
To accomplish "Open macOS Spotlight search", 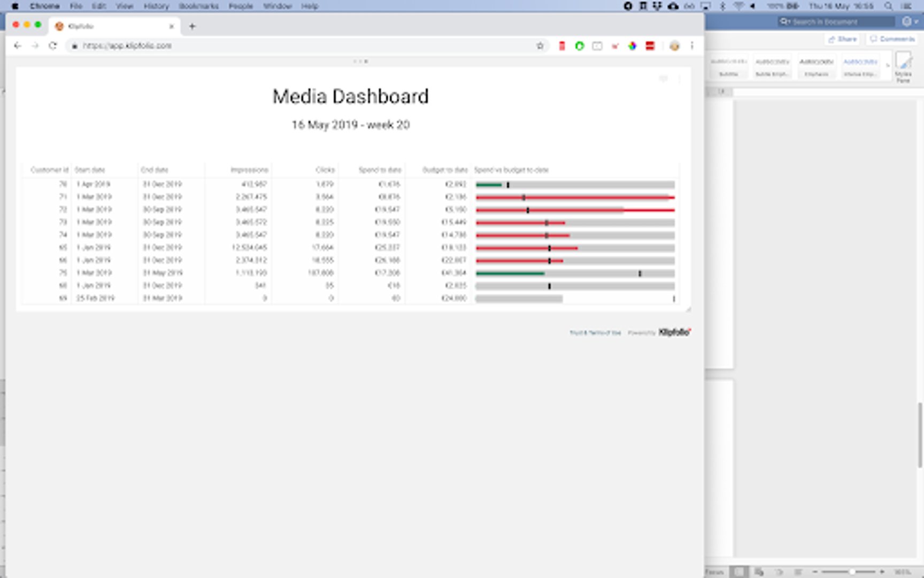I will [888, 6].
